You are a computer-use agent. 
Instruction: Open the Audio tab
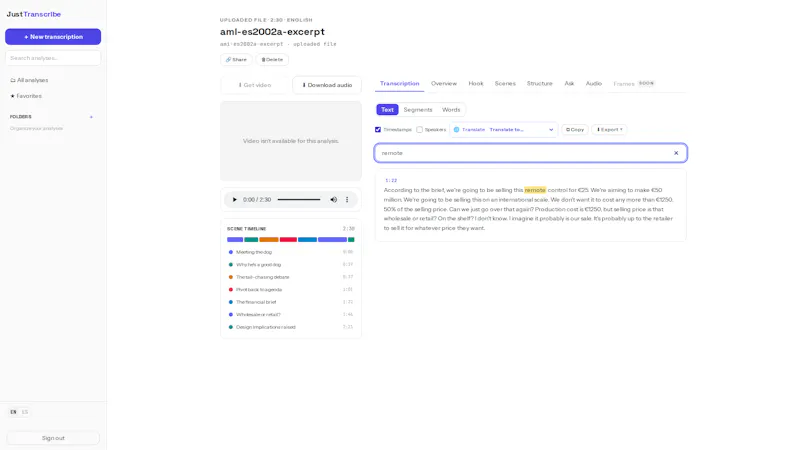coord(594,84)
